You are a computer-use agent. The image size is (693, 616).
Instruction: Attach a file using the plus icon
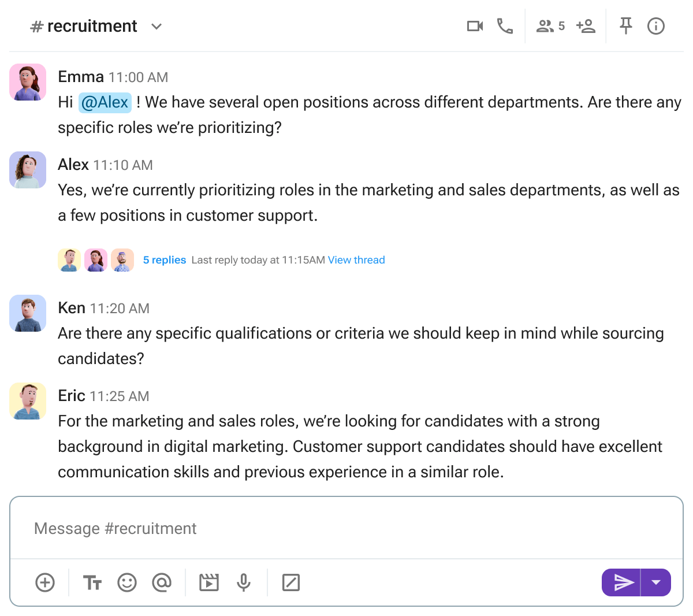(45, 582)
